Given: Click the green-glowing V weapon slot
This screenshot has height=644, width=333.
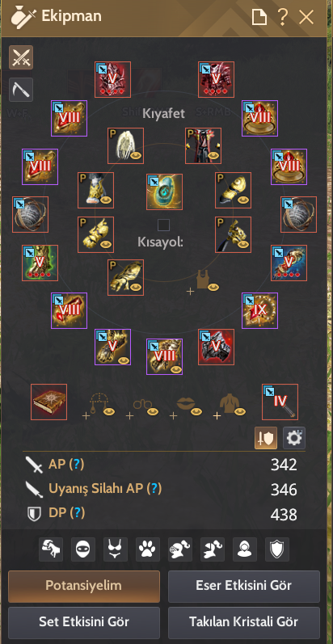Looking at the screenshot, I should pyautogui.click(x=40, y=263).
